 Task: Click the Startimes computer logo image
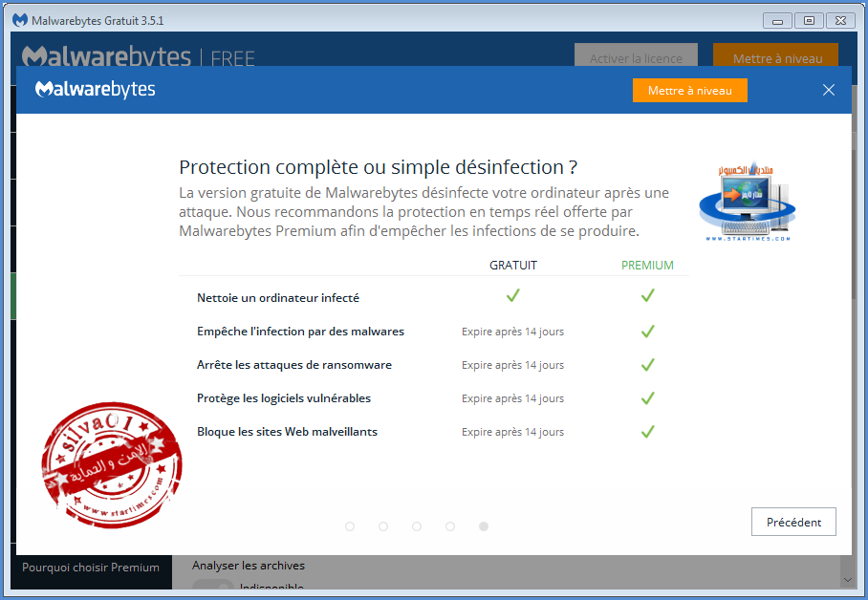point(744,203)
